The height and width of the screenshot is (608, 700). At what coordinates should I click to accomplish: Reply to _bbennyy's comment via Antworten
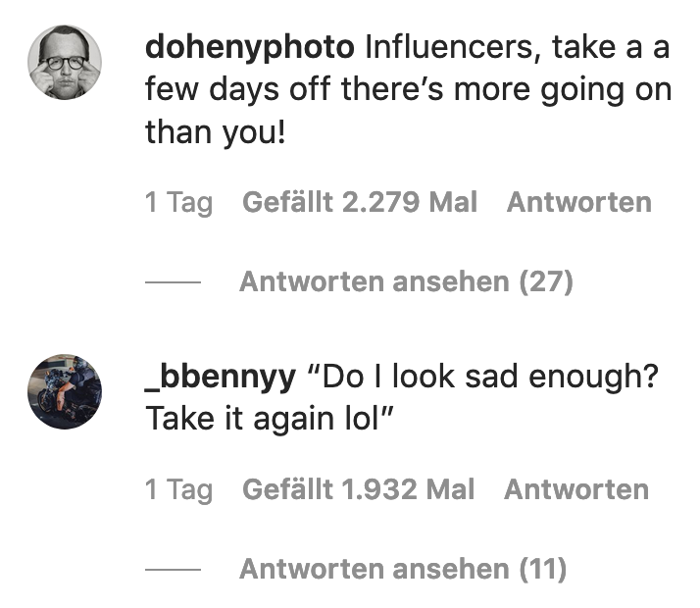click(575, 489)
